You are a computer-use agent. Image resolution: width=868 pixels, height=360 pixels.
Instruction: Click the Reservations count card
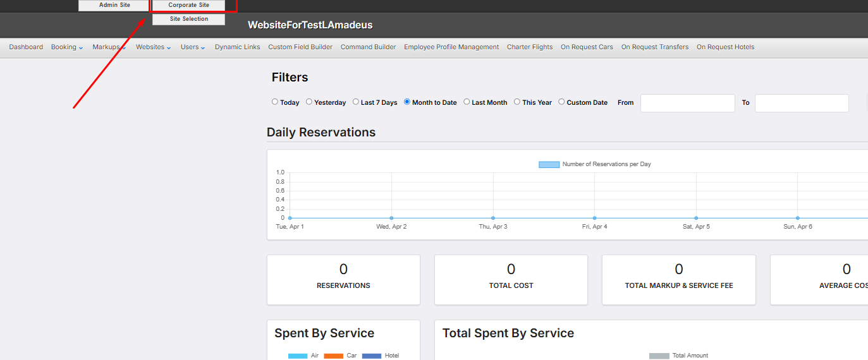(343, 280)
